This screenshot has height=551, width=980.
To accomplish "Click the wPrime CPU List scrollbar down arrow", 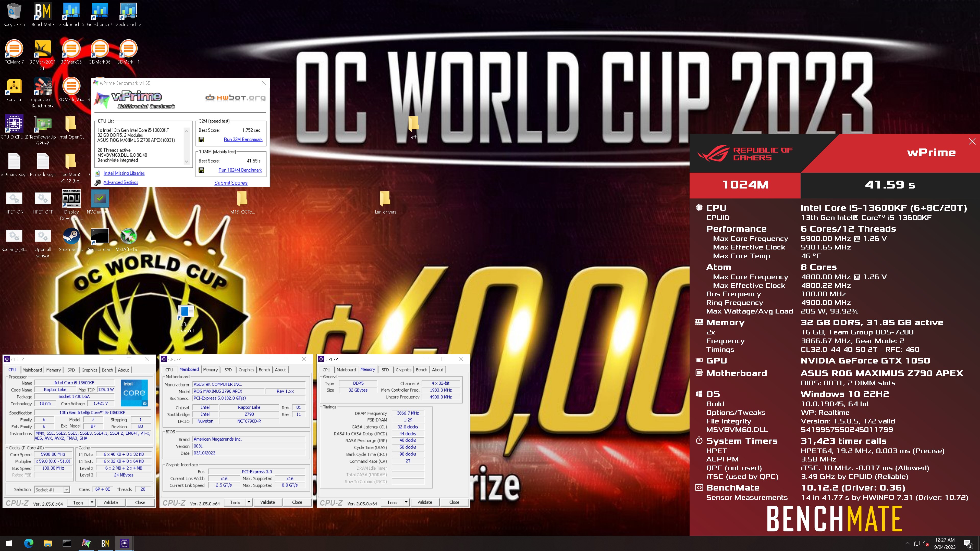I will 186,162.
